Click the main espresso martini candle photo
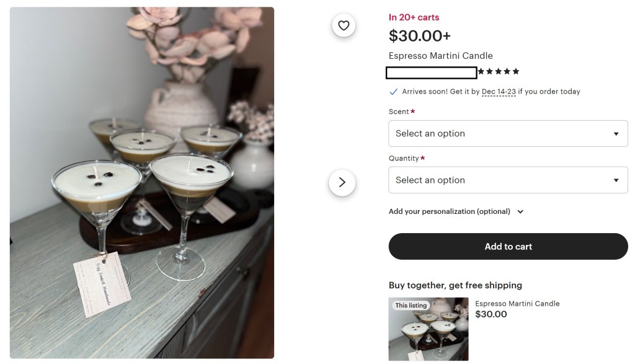 [x=142, y=183]
